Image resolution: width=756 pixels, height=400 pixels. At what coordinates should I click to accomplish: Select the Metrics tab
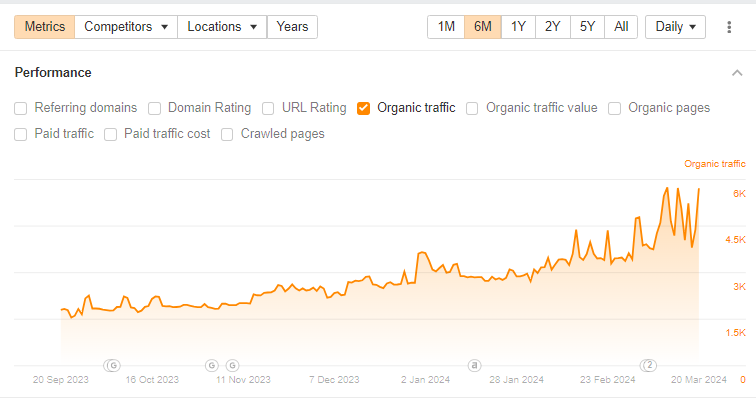click(45, 27)
